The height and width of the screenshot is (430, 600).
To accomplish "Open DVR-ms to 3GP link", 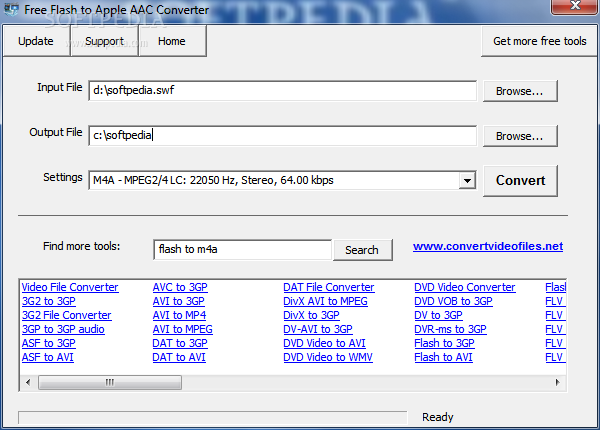I will point(450,329).
